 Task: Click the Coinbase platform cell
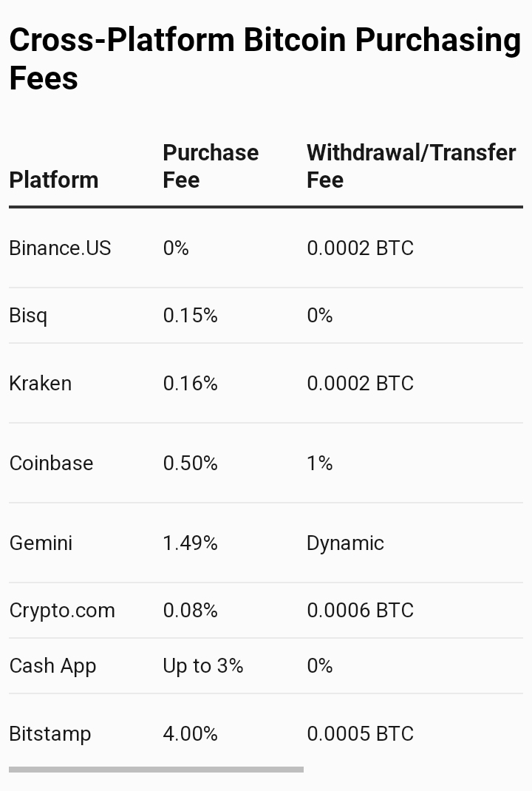(x=51, y=464)
